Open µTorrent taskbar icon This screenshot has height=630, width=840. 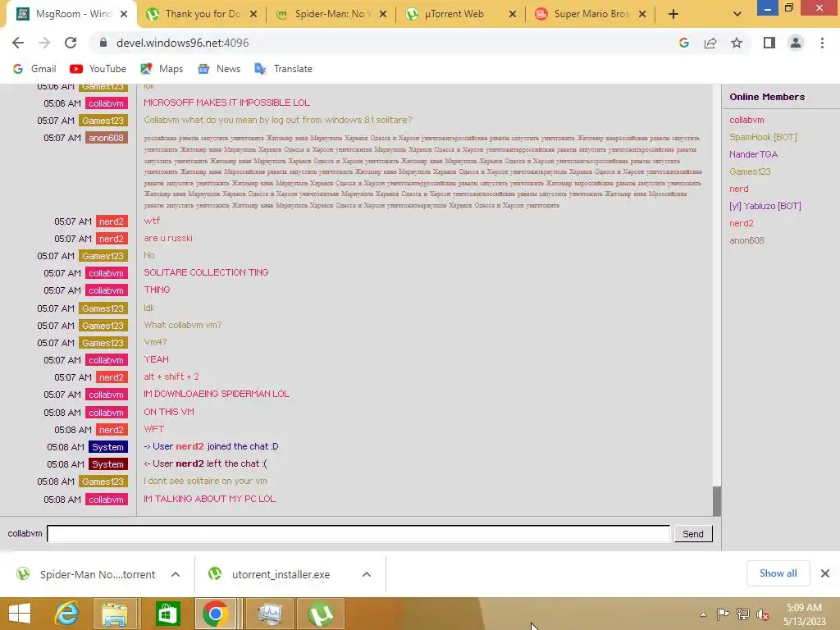pyautogui.click(x=321, y=614)
